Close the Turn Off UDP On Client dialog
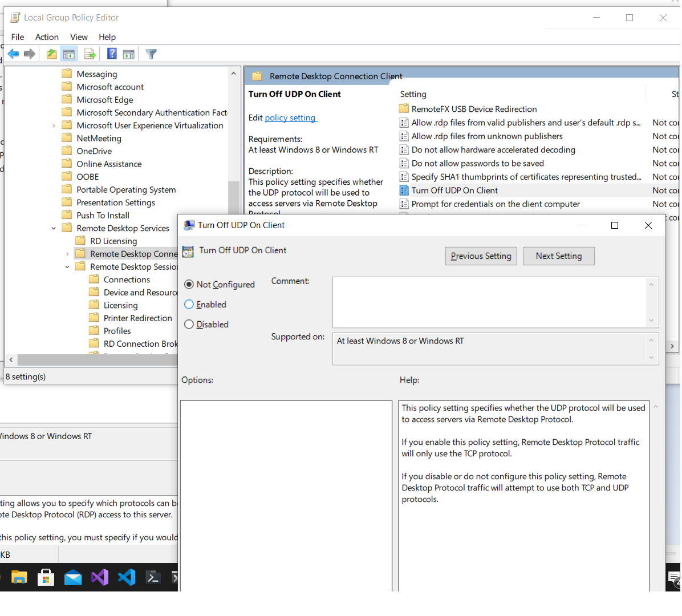This screenshot has height=616, width=682. [x=648, y=225]
